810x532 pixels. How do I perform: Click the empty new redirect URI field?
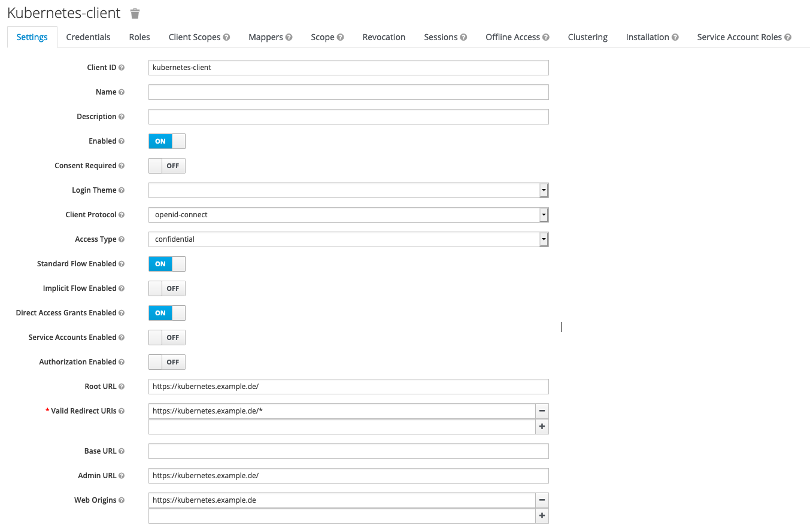click(342, 427)
